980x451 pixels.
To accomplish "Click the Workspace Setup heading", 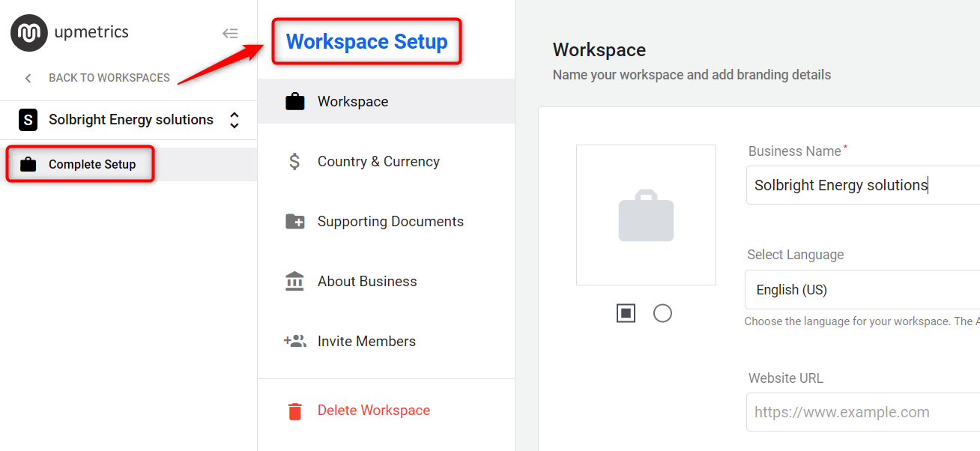I will coord(367,41).
